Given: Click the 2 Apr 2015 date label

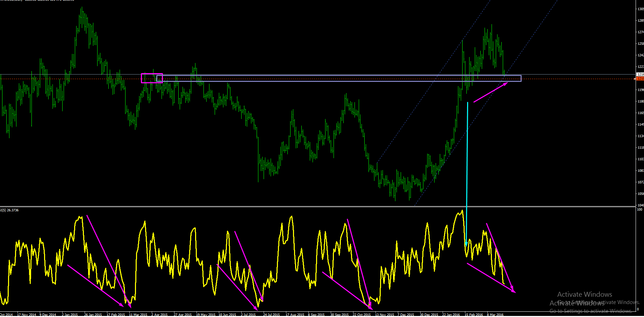Looking at the screenshot, I should click(x=159, y=315).
